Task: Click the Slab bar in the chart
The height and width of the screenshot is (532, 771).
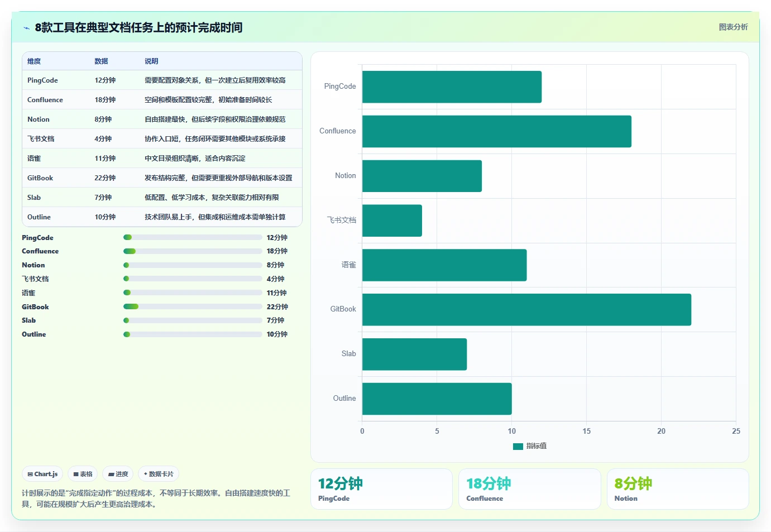Action: (x=414, y=354)
